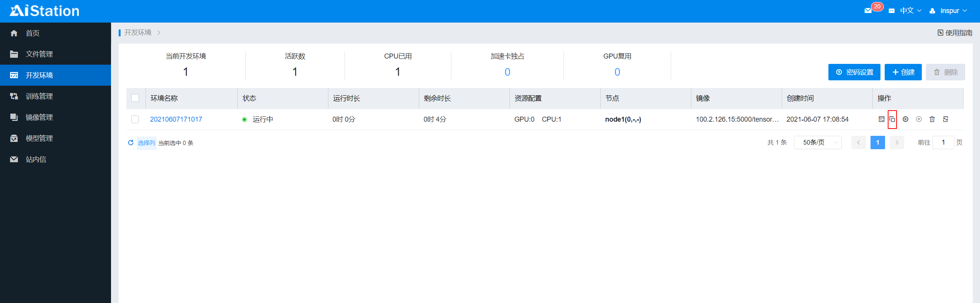Open environment link 20210607171017
Image resolution: width=980 pixels, height=303 pixels.
pos(176,119)
